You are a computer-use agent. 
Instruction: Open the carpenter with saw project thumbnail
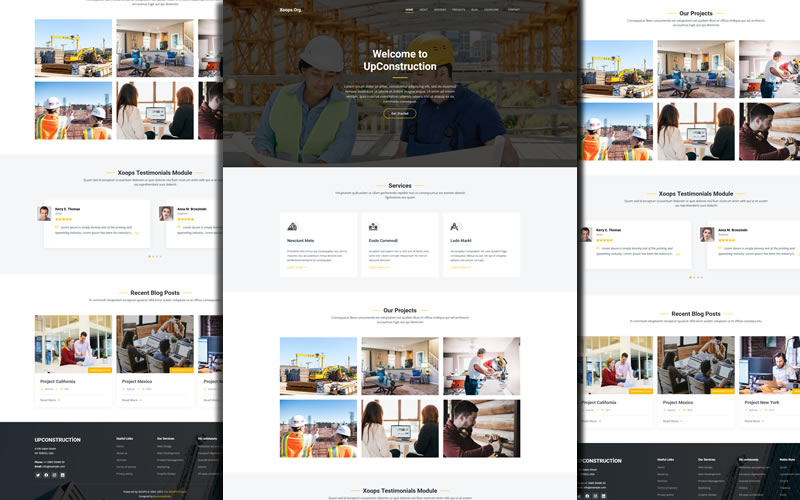click(481, 366)
